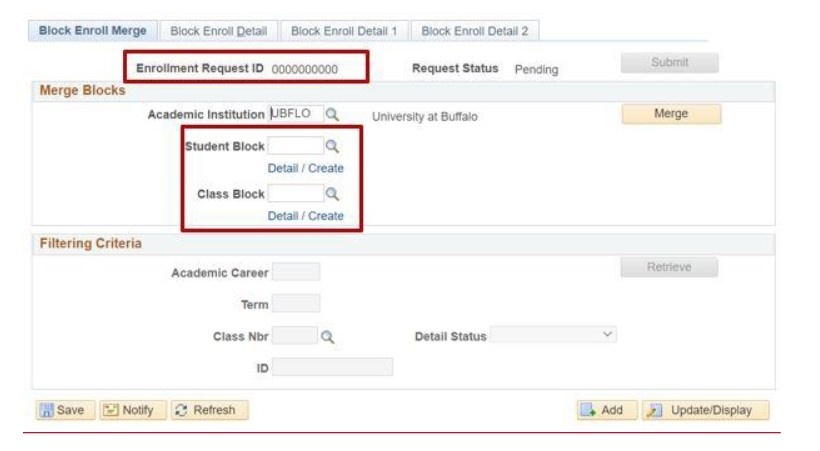Click the Refresh button
The height and width of the screenshot is (451, 820).
209,410
